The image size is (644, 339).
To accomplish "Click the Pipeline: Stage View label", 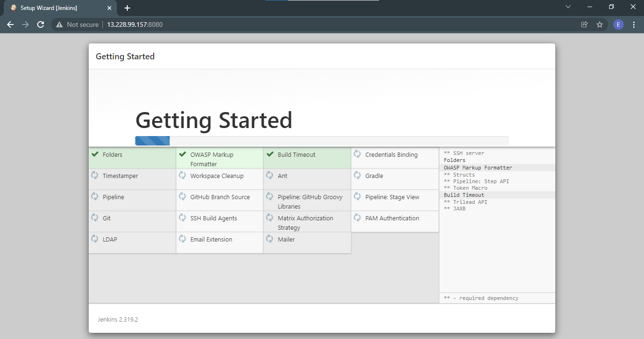I will tap(392, 197).
